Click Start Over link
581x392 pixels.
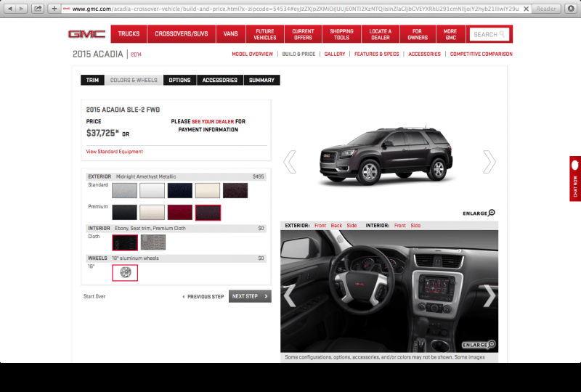[x=94, y=296]
